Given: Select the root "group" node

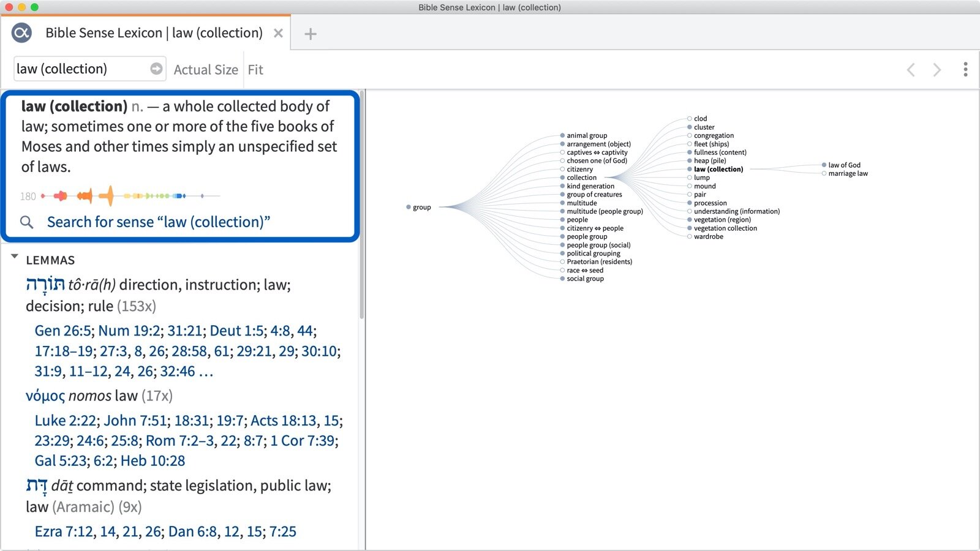Looking at the screenshot, I should pos(418,207).
